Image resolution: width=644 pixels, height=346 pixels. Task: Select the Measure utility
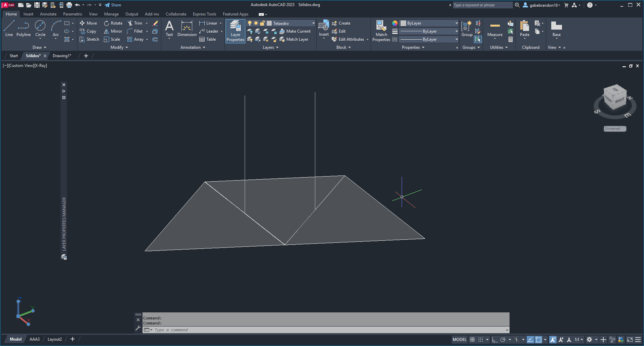(x=495, y=30)
